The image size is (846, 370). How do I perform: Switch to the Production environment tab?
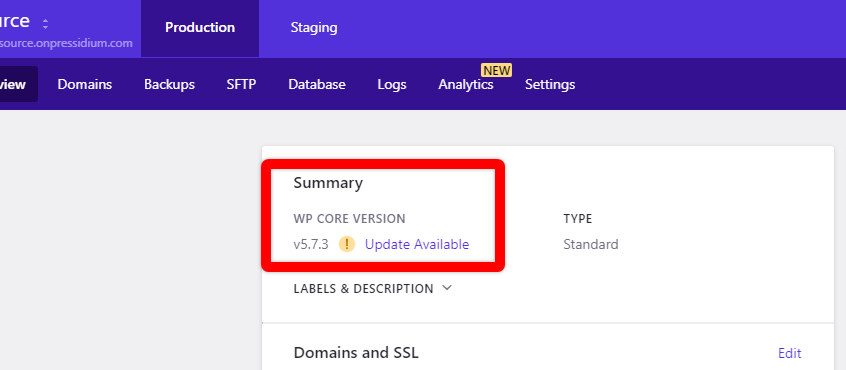(200, 28)
